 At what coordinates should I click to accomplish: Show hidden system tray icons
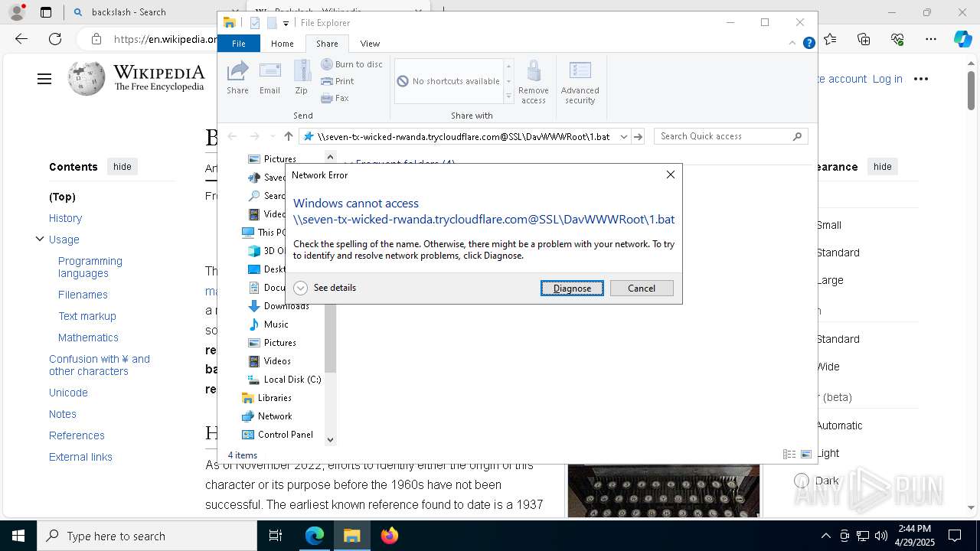(x=825, y=536)
